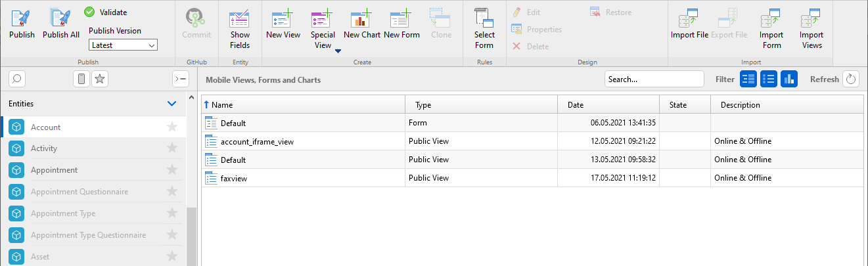868x266 pixels.
Task: Click the Validate button
Action: pyautogui.click(x=105, y=12)
